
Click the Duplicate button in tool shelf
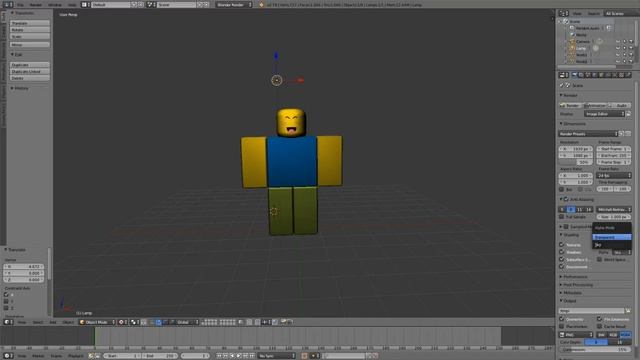point(30,65)
